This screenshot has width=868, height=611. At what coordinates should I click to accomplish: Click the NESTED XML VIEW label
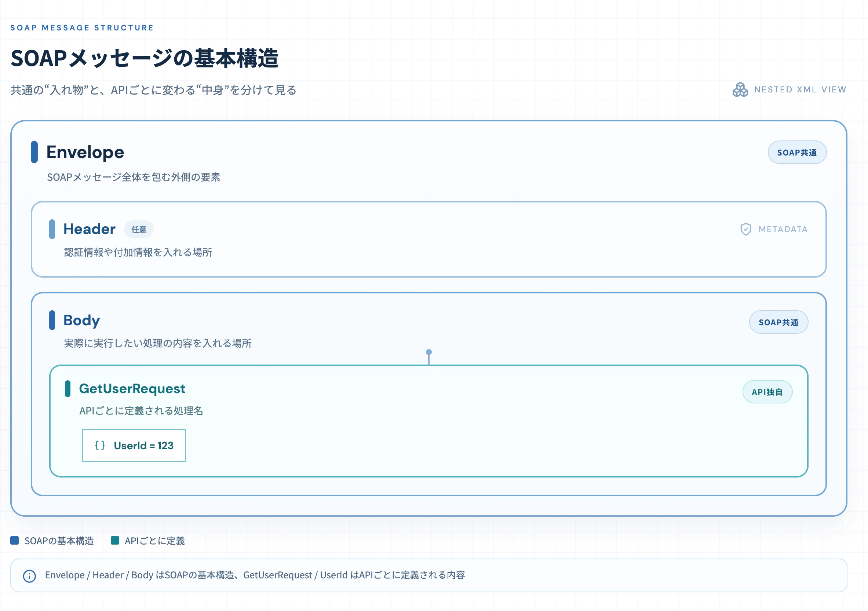(800, 89)
